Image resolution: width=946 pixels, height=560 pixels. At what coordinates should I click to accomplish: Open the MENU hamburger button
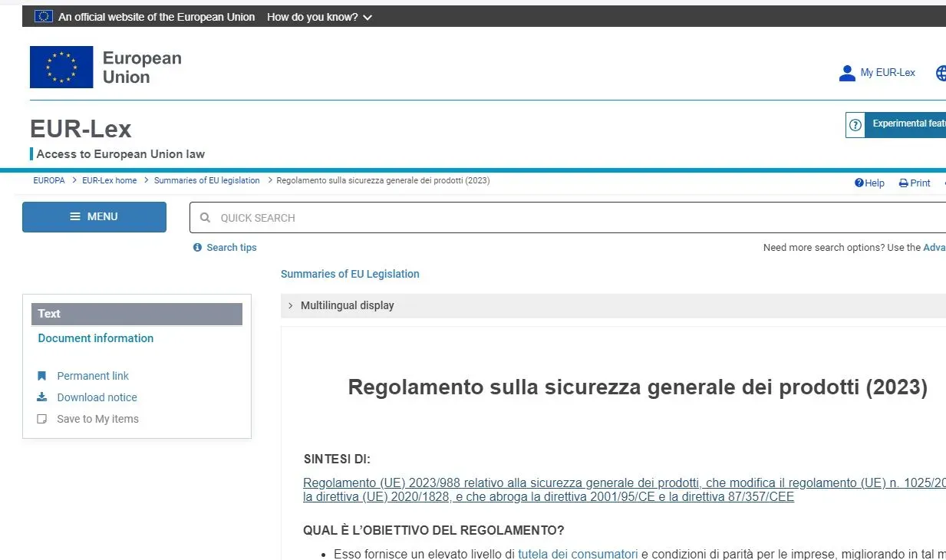point(94,217)
